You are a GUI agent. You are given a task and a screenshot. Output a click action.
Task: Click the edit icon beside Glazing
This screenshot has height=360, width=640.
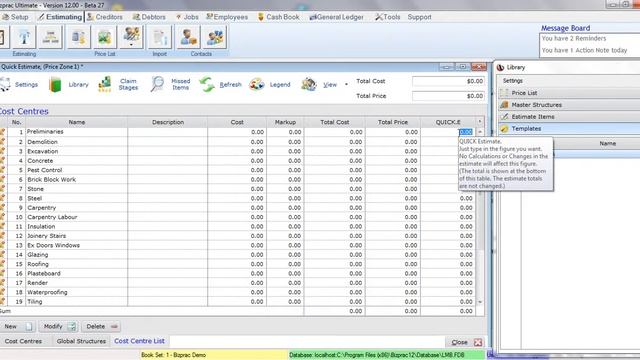tap(2, 254)
